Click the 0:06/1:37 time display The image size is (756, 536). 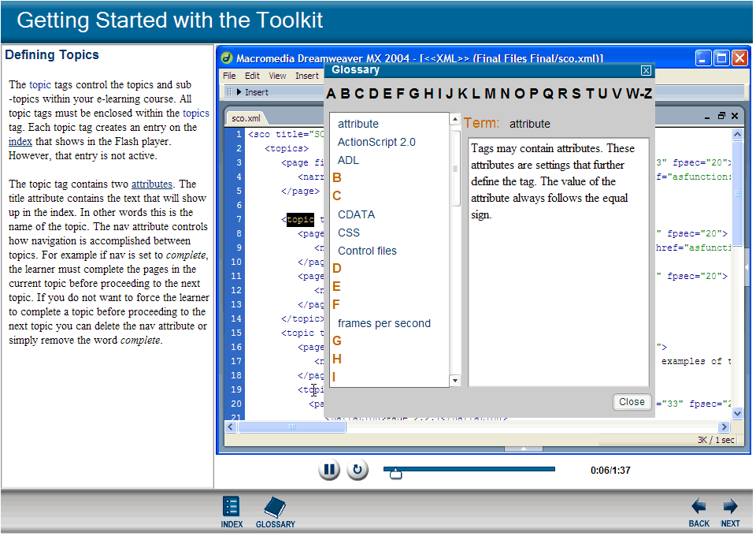coord(611,471)
